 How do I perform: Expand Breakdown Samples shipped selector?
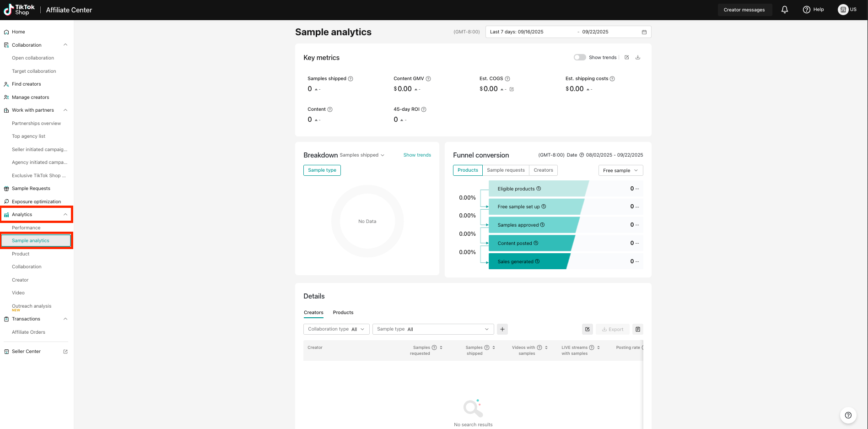[x=362, y=155]
